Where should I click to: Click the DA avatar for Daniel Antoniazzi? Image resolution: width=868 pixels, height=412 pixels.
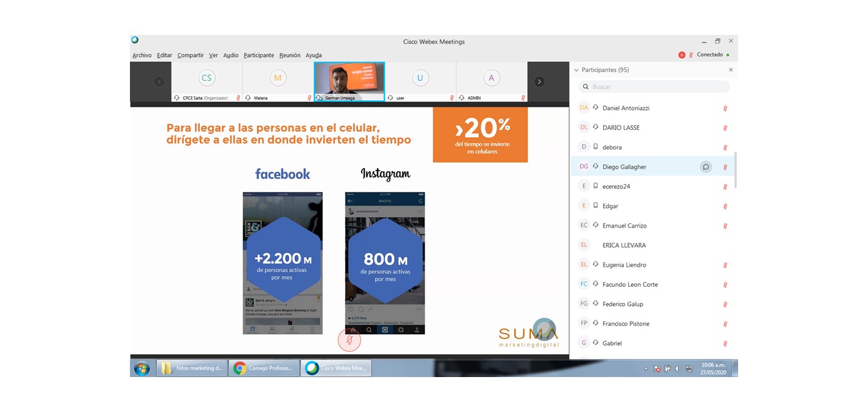tap(584, 108)
